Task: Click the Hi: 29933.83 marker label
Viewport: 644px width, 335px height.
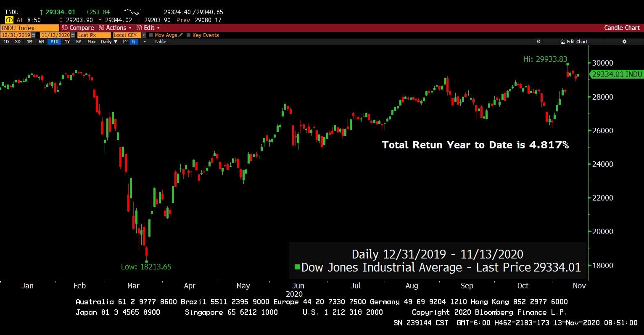Action: click(x=545, y=59)
